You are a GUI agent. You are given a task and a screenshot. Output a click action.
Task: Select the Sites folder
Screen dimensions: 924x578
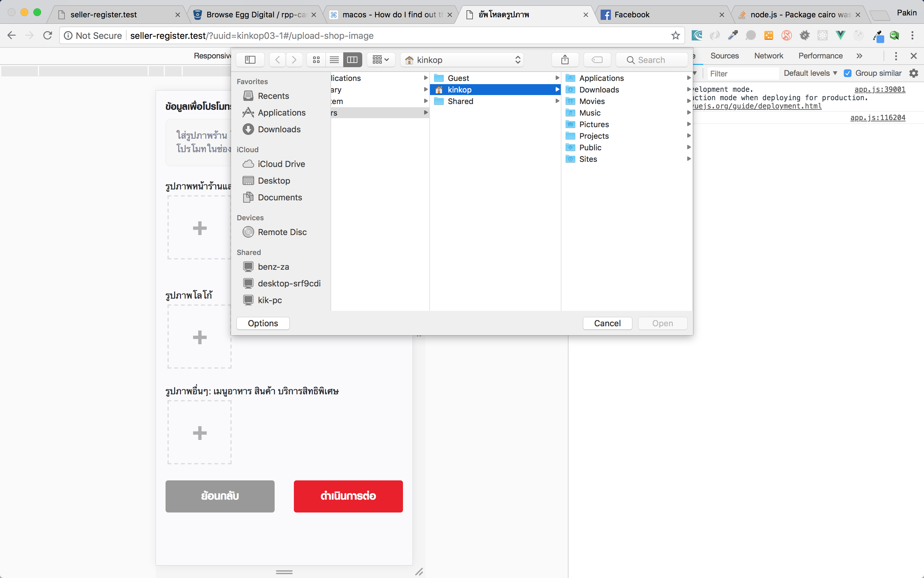[x=627, y=159]
